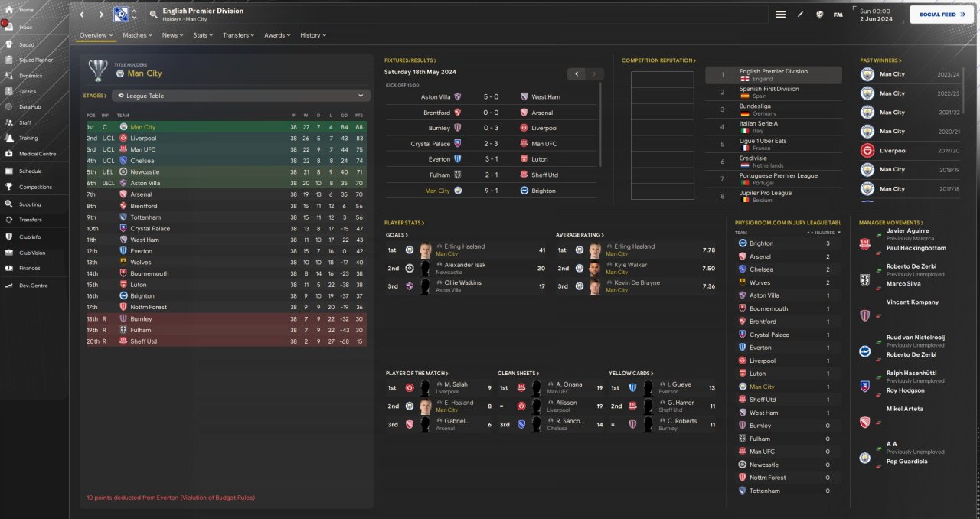
Task: Open Goals stat heading
Action: point(397,235)
